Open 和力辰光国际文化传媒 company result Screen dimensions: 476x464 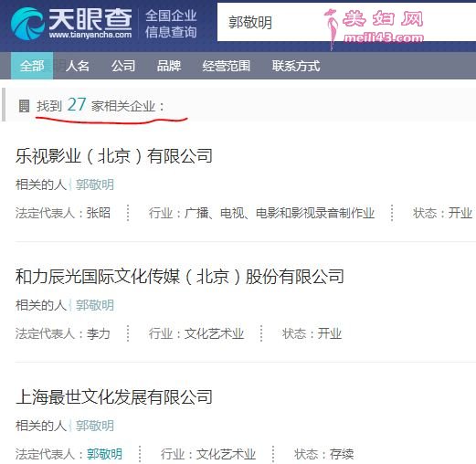180,277
